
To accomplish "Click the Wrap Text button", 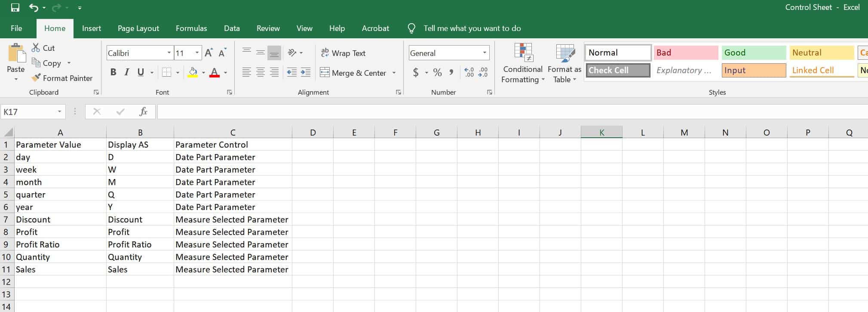I will click(343, 53).
